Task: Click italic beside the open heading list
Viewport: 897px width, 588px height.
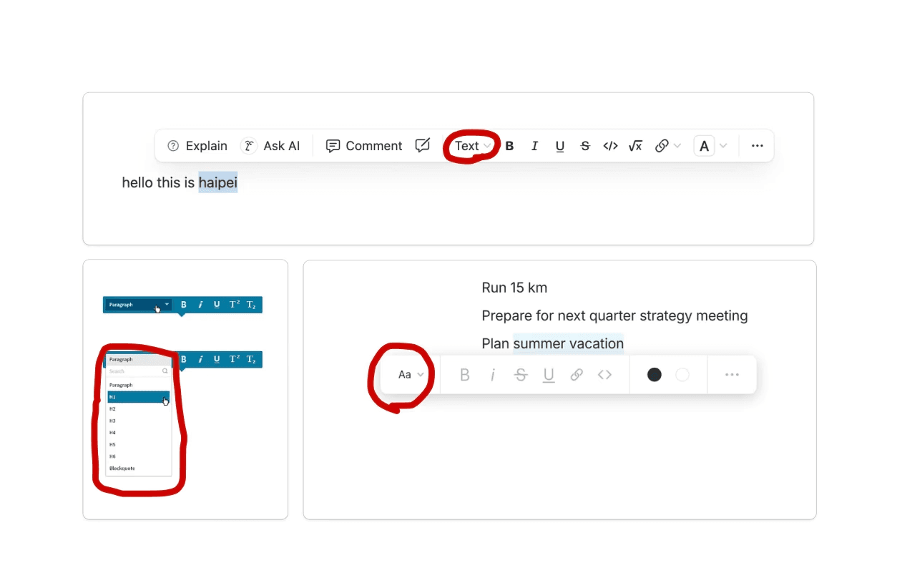Action: 200,359
